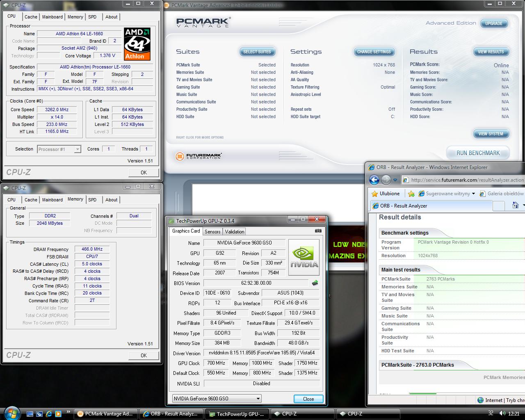Open Galeria obiektów link
The height and width of the screenshot is (420, 525).
click(501, 194)
